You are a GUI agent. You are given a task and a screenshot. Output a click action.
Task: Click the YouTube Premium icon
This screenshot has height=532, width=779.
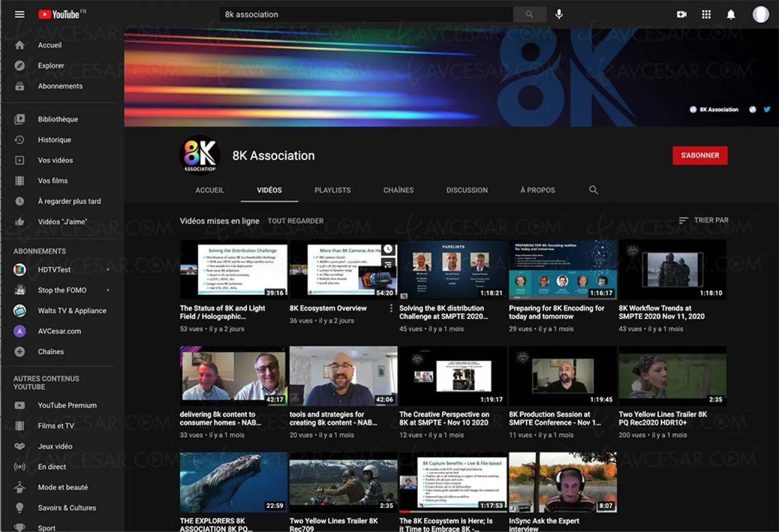(19, 406)
